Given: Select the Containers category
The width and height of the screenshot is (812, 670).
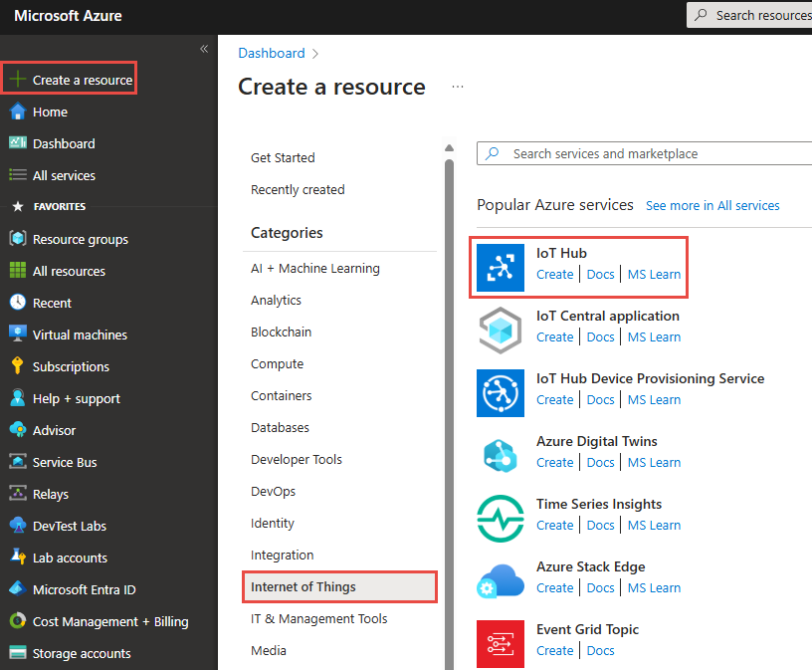Looking at the screenshot, I should [x=281, y=395].
